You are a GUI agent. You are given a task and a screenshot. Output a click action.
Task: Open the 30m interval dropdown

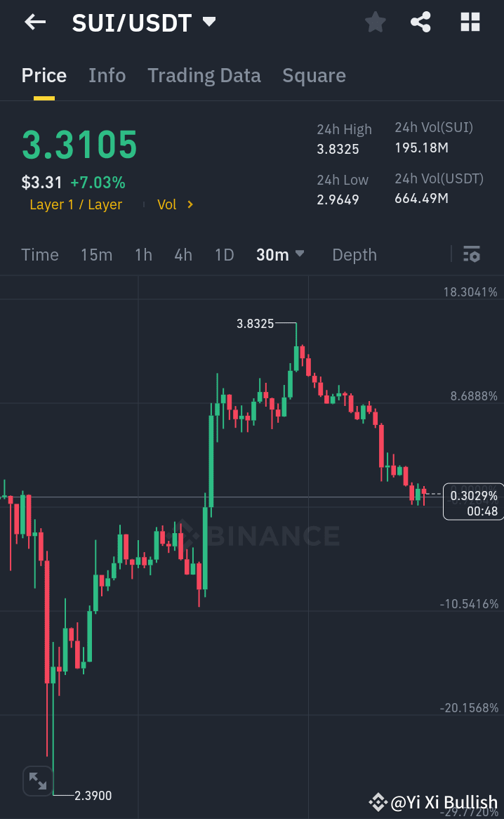click(279, 254)
